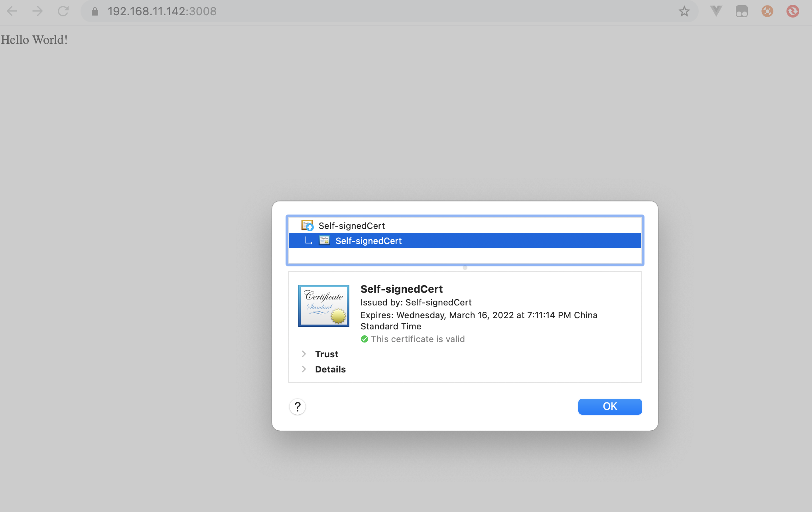Screen dimensions: 812x512
Task: Select the highlighted child Self-signedCert row
Action: 369,241
